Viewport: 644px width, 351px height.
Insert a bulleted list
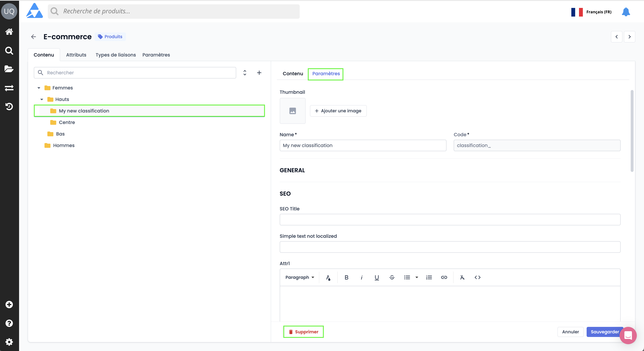[407, 277]
